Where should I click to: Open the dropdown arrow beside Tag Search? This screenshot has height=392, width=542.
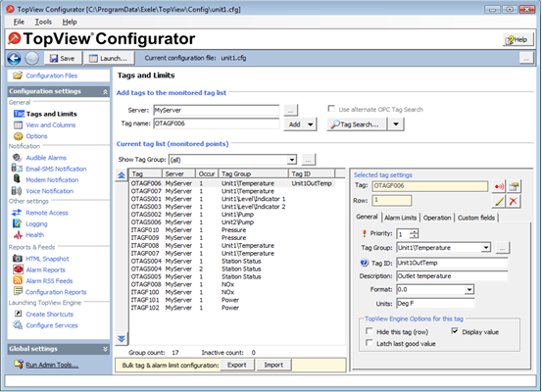pyautogui.click(x=396, y=124)
